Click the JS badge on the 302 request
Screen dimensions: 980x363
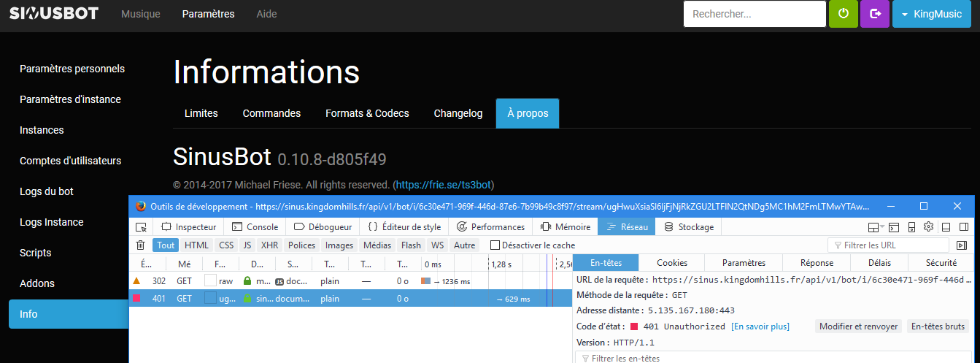(x=279, y=281)
